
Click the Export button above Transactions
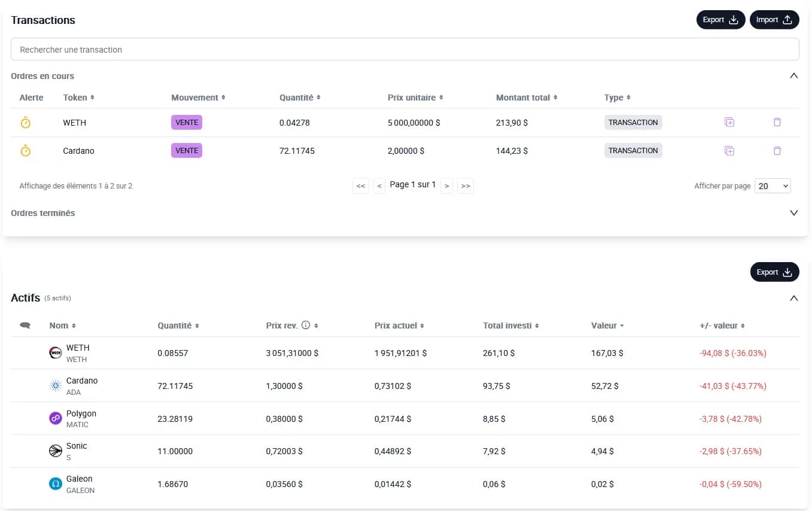pyautogui.click(x=720, y=19)
